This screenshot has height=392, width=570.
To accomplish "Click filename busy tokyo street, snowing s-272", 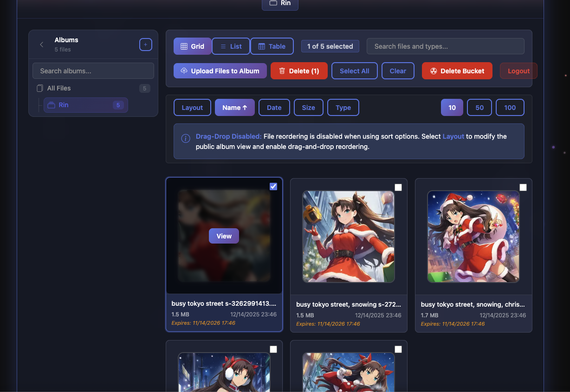I will pyautogui.click(x=349, y=305).
